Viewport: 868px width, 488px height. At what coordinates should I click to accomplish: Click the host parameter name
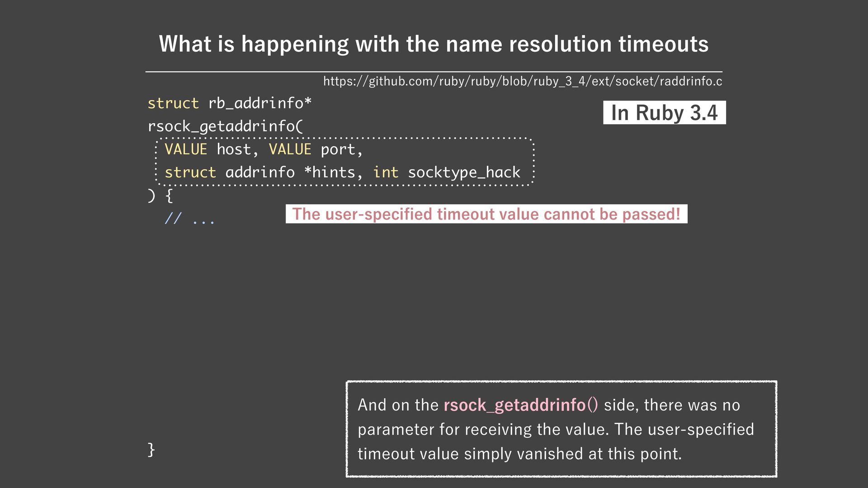[233, 150]
